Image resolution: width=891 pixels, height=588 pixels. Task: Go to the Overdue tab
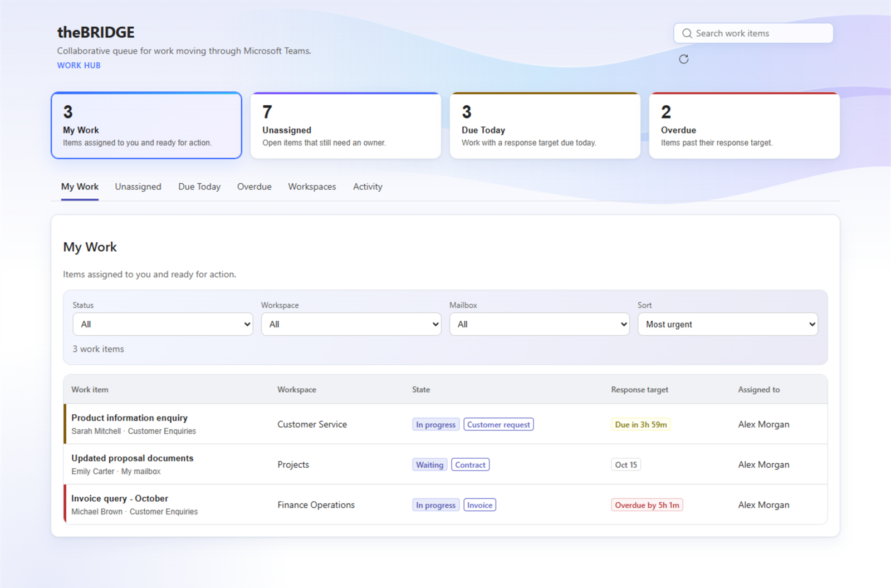pos(254,187)
